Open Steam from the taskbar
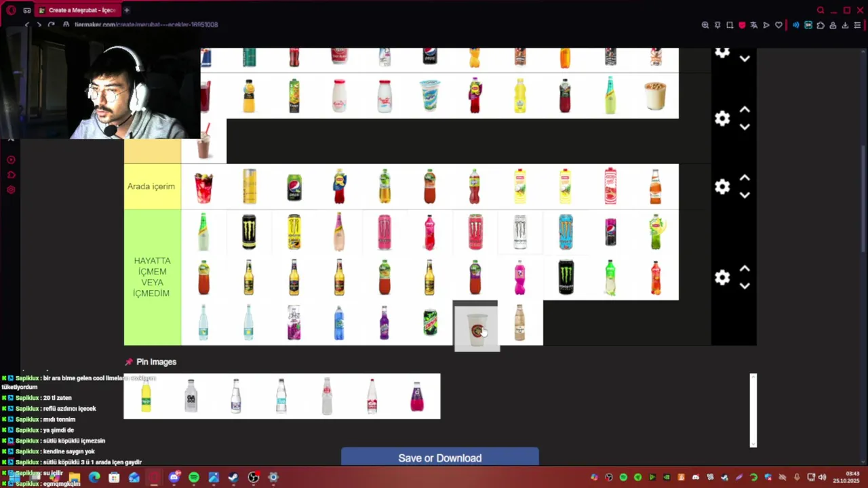The height and width of the screenshot is (488, 868). 233,477
